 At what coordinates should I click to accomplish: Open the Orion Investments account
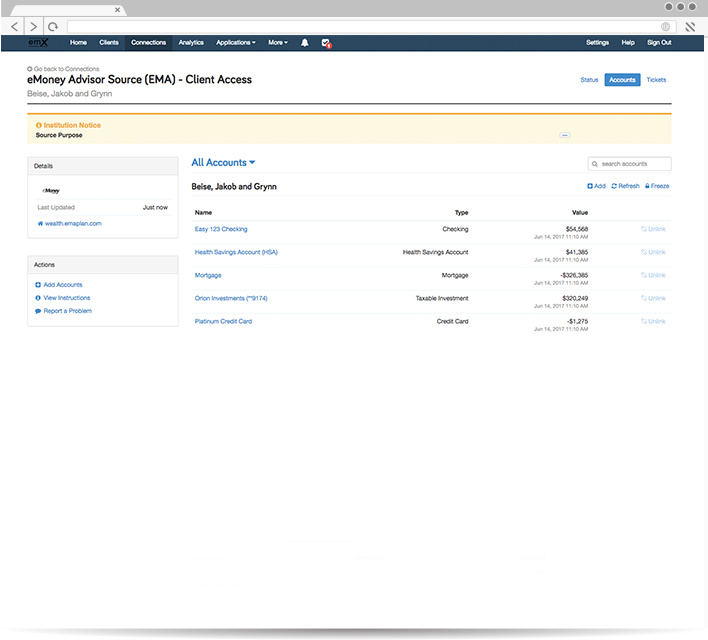pos(231,298)
